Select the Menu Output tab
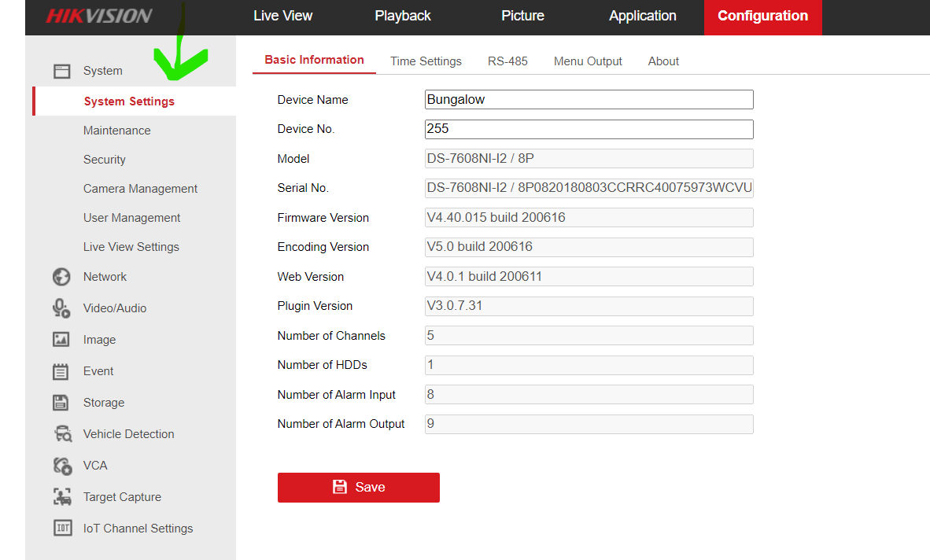 [588, 61]
